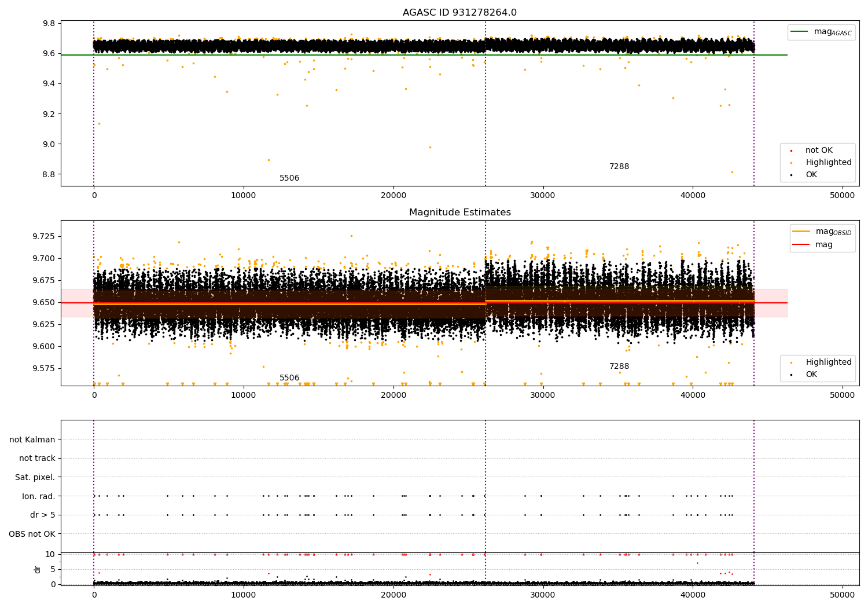Viewport: 868px width, 608px height.
Task: Click the 0 x-axis tick under bottom plot
Action: click(94, 595)
